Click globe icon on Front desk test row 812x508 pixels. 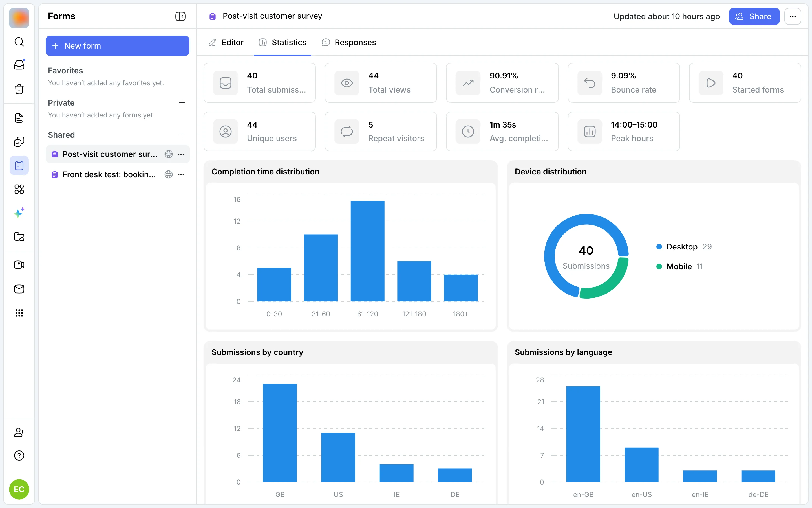168,174
